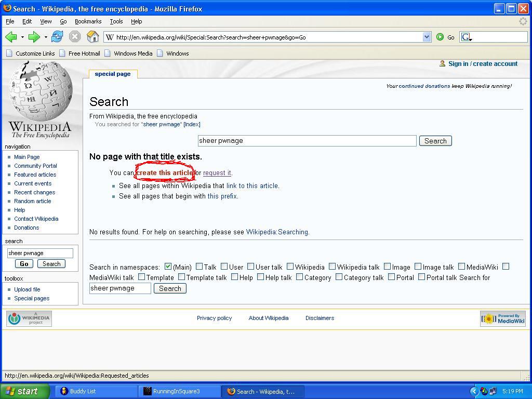
Task: Enable the Image talk namespace checkbox
Action: click(418, 267)
